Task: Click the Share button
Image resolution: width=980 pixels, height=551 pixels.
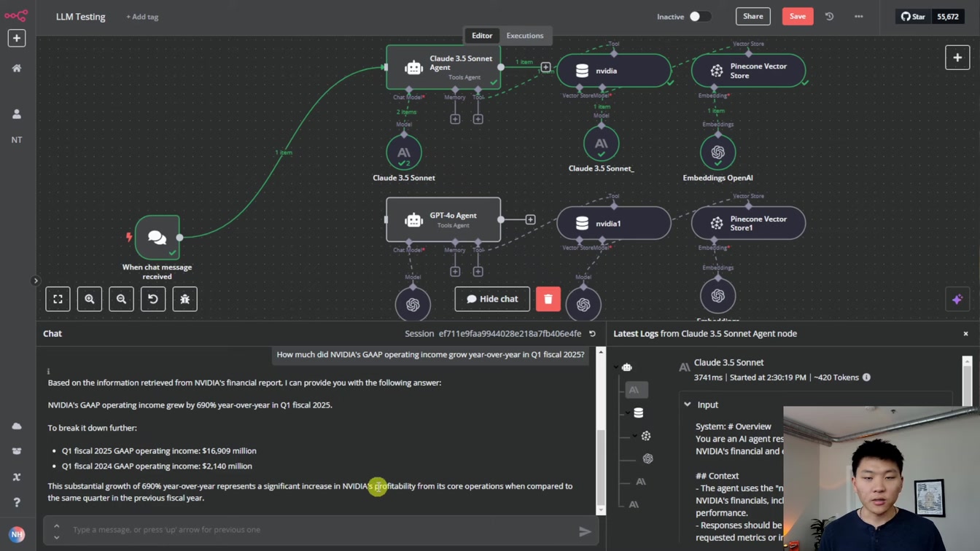Action: 753,16
